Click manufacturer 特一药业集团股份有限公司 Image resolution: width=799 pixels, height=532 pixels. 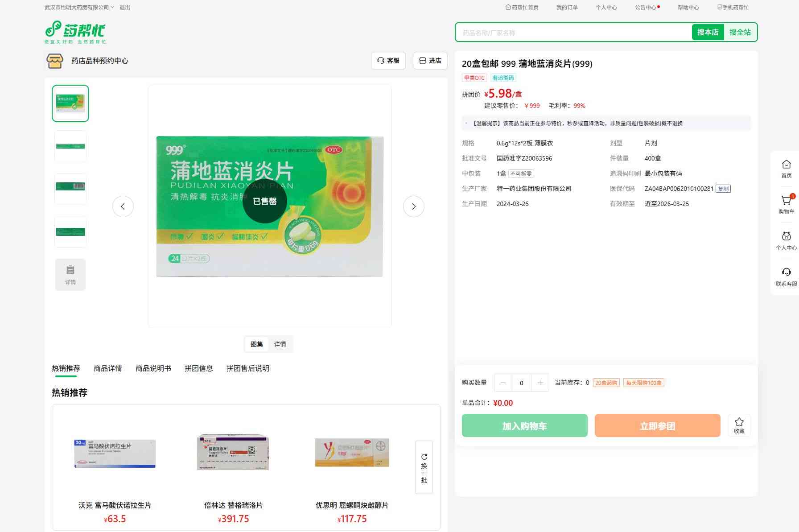(534, 189)
